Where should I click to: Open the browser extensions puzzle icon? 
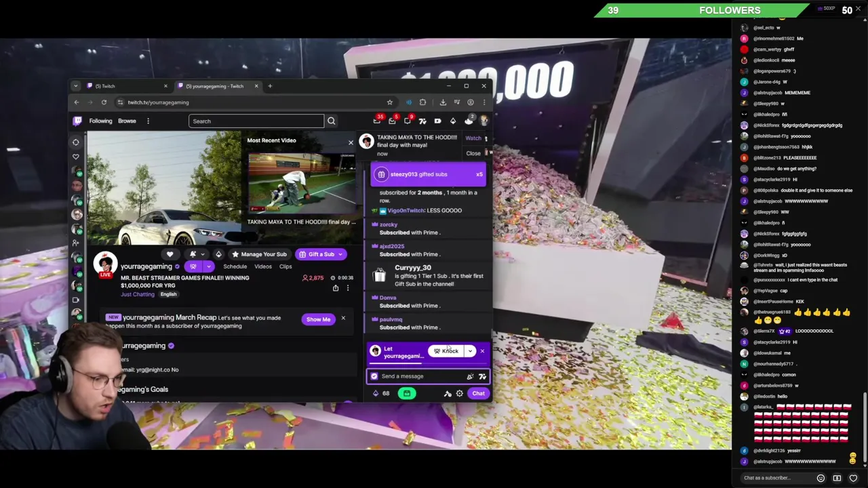click(x=422, y=102)
